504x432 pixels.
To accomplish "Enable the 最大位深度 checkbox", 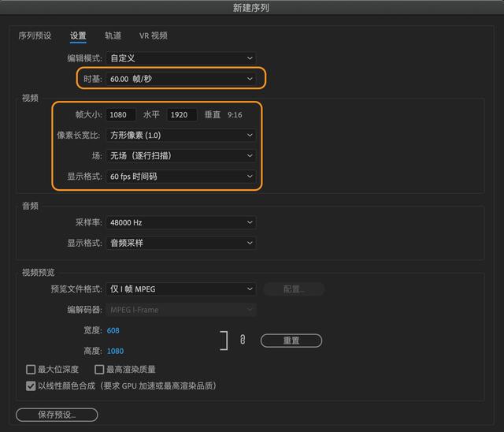I will point(31,369).
